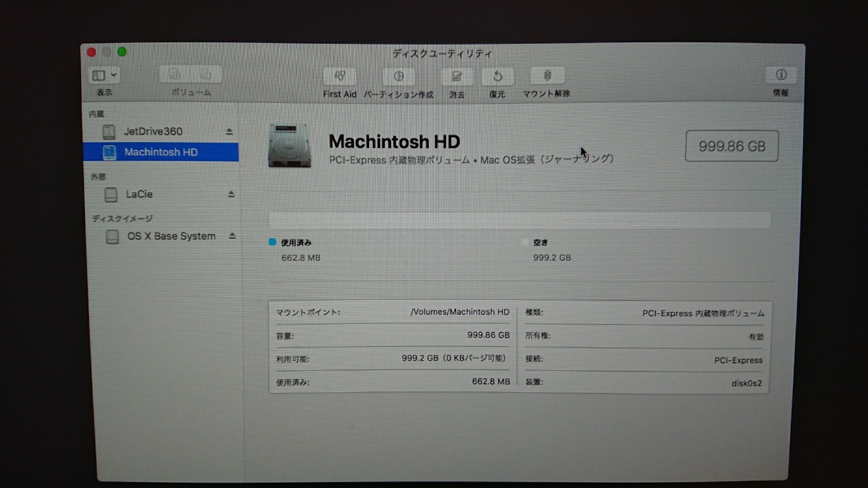
Task: Eject OS X Base System image
Action: click(x=232, y=236)
